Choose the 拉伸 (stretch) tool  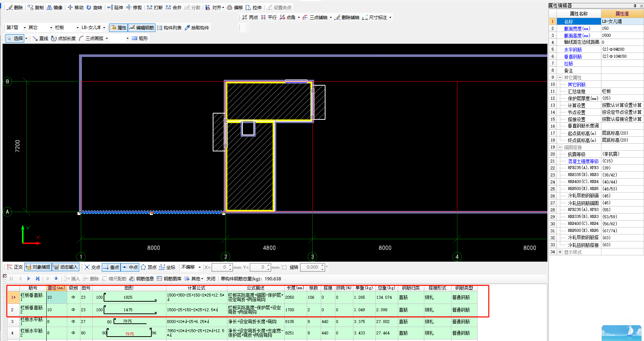[253, 7]
